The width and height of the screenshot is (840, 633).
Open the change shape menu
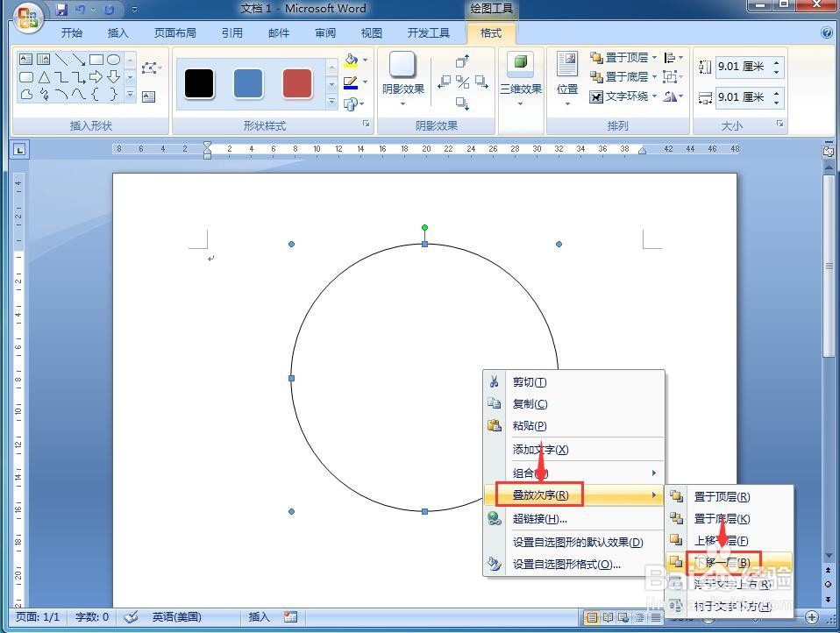point(353,104)
